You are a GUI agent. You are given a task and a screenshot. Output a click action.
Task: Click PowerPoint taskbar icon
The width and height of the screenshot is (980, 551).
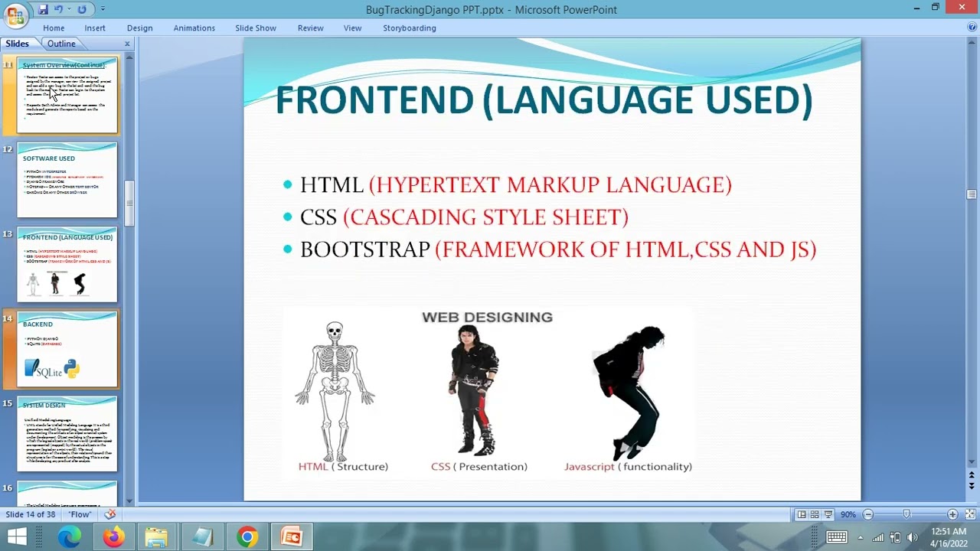(291, 537)
